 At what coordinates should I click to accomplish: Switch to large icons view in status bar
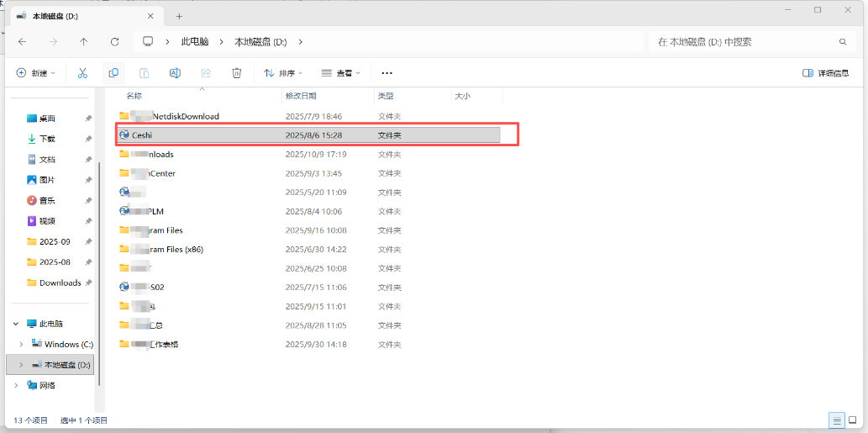tap(853, 420)
